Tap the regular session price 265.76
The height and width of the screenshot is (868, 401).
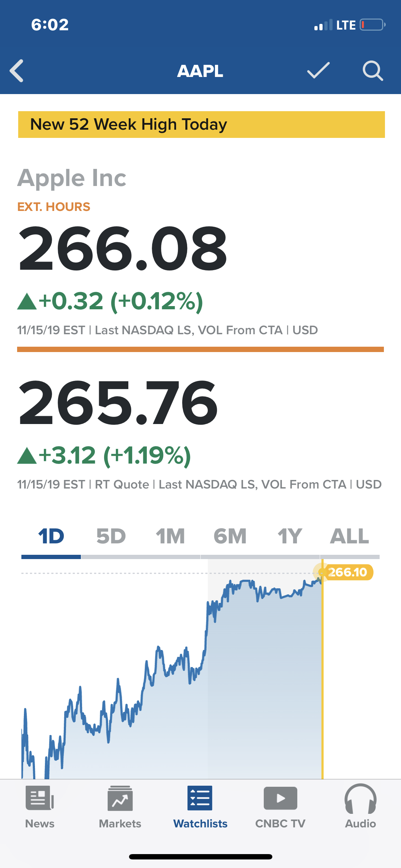[118, 403]
